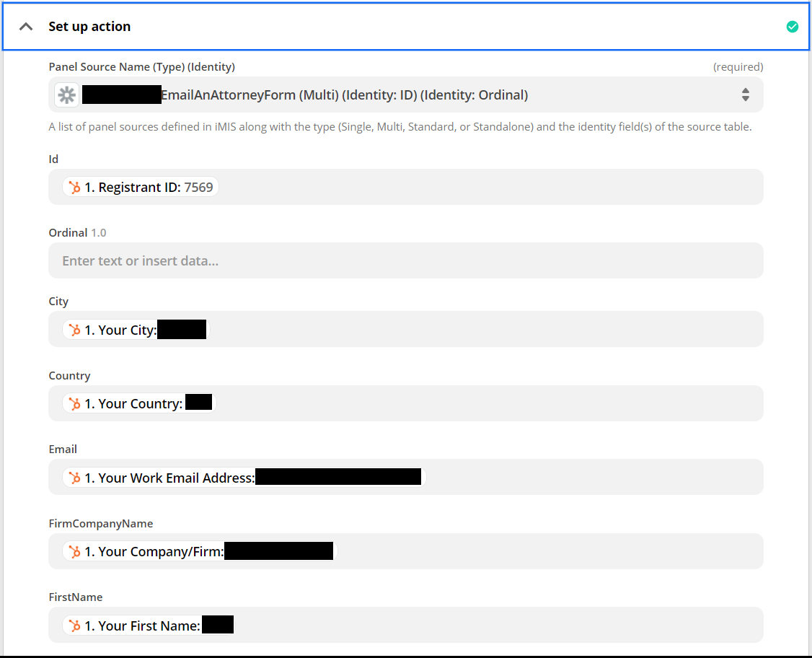Viewport: 812px width, 658px height.
Task: Select the Your First Name mapped label
Action: click(x=142, y=626)
